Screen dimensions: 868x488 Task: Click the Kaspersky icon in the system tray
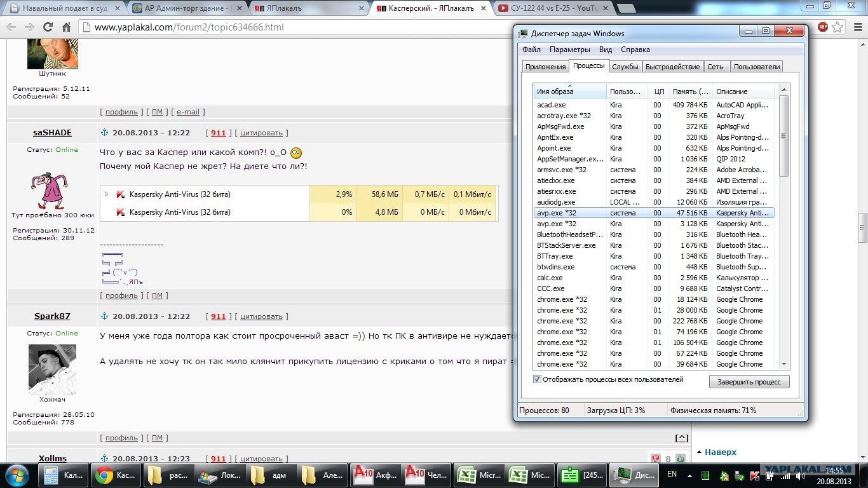[x=754, y=476]
